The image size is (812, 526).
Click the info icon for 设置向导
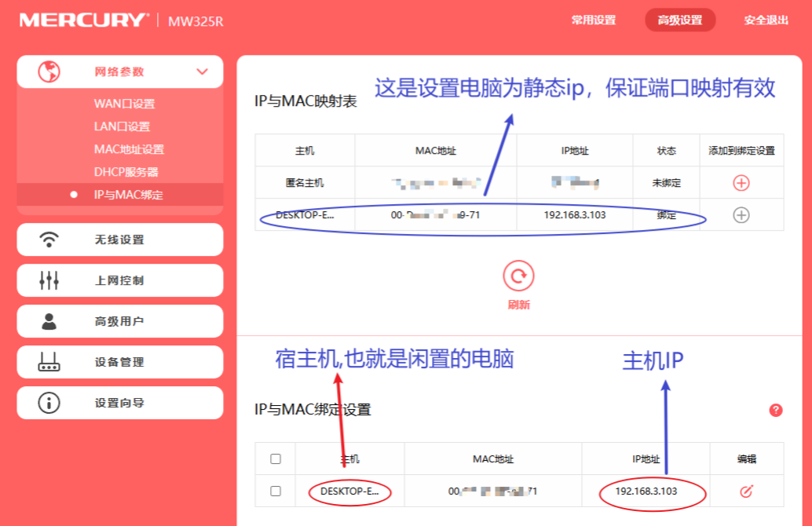click(x=49, y=403)
